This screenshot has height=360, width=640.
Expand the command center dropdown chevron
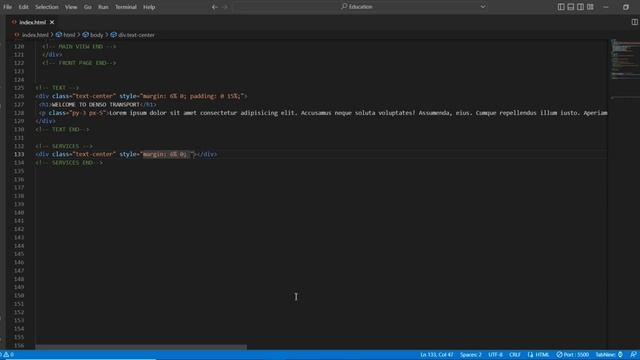483,7
